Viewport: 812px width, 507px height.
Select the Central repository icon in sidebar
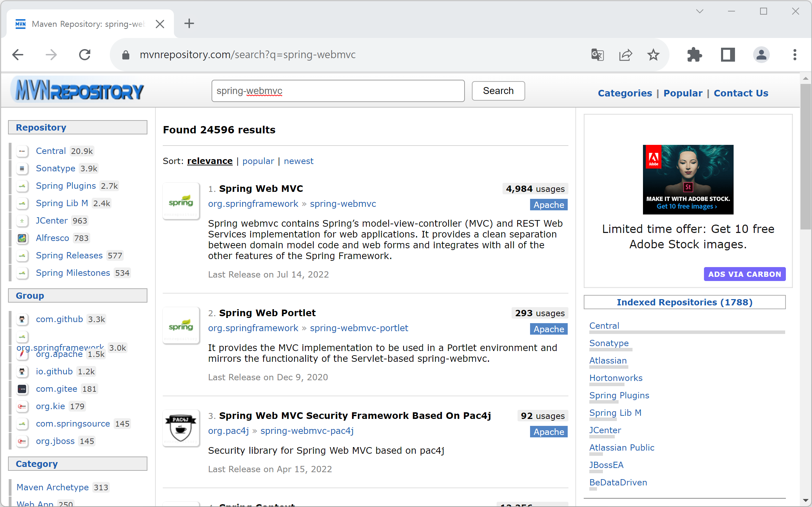(x=22, y=151)
